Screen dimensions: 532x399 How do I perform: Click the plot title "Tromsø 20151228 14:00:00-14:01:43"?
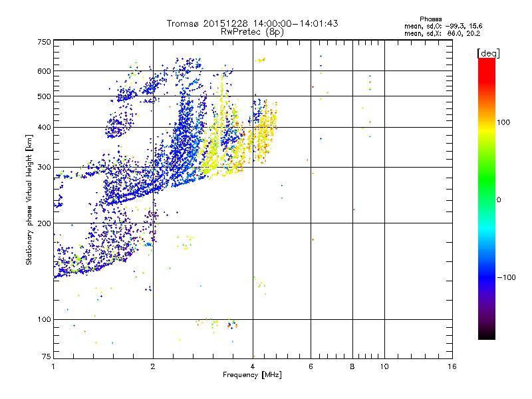pos(252,23)
